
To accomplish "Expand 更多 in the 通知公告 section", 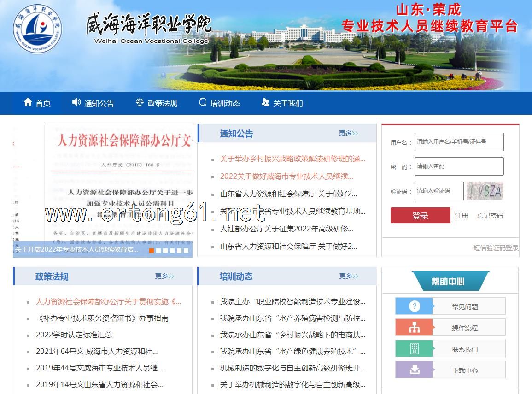I will [x=348, y=134].
